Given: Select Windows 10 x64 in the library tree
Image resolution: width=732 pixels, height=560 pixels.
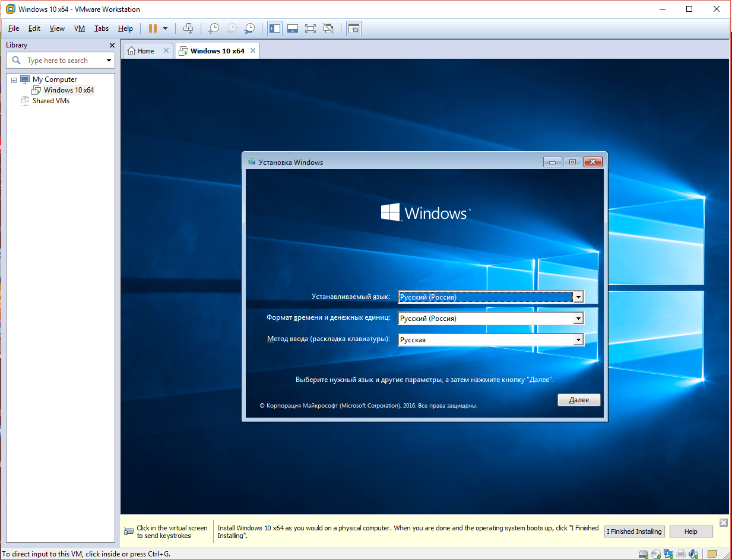Looking at the screenshot, I should [69, 90].
